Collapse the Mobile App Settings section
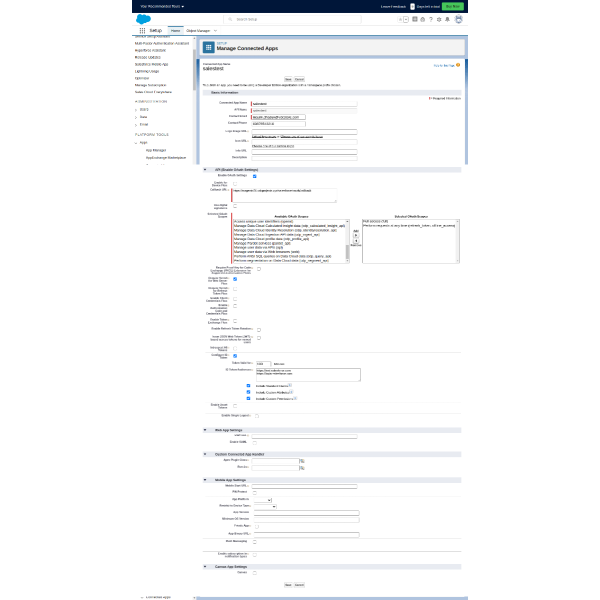Image resolution: width=600 pixels, height=600 pixels. [205, 480]
